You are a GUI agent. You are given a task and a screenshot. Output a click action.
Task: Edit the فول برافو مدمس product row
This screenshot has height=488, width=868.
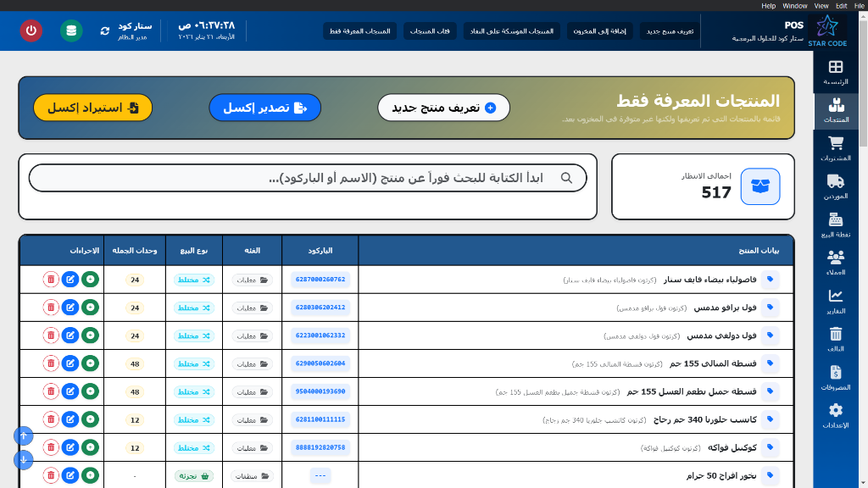coord(70,308)
